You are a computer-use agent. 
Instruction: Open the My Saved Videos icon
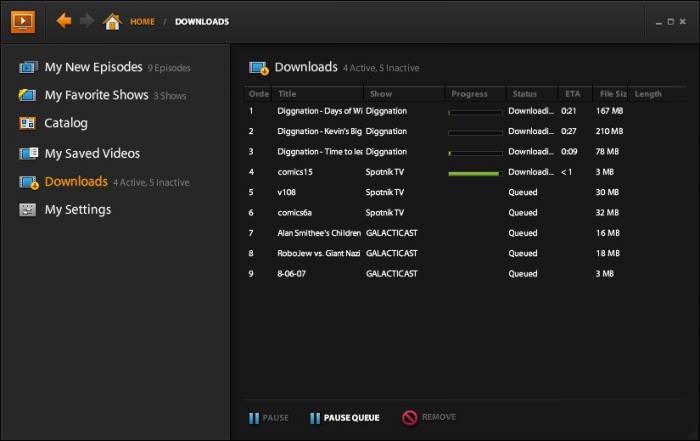[x=28, y=154]
